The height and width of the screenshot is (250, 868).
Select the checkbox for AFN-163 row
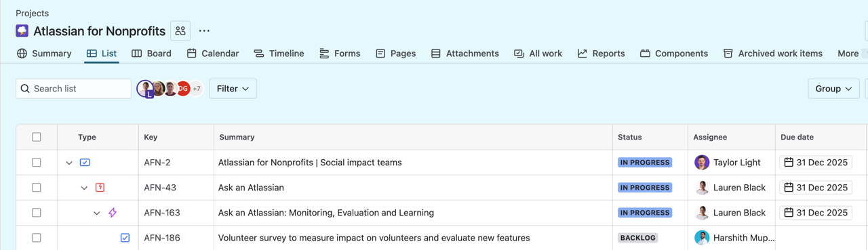pyautogui.click(x=37, y=213)
